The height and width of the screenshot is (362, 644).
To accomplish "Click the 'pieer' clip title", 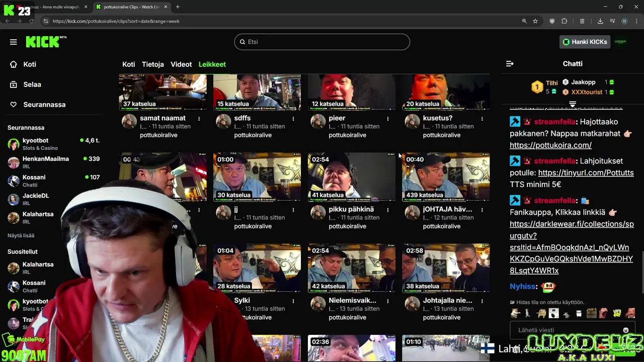I will (x=337, y=118).
